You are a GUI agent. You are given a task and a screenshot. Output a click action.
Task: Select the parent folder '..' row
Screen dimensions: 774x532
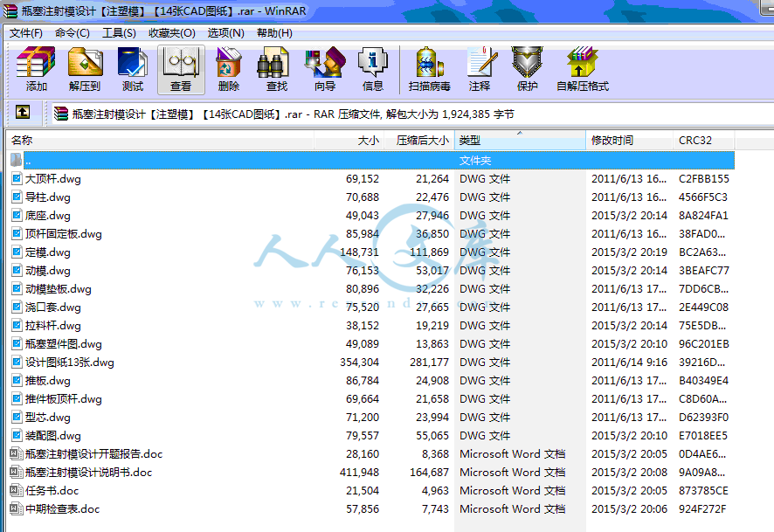pyautogui.click(x=371, y=161)
